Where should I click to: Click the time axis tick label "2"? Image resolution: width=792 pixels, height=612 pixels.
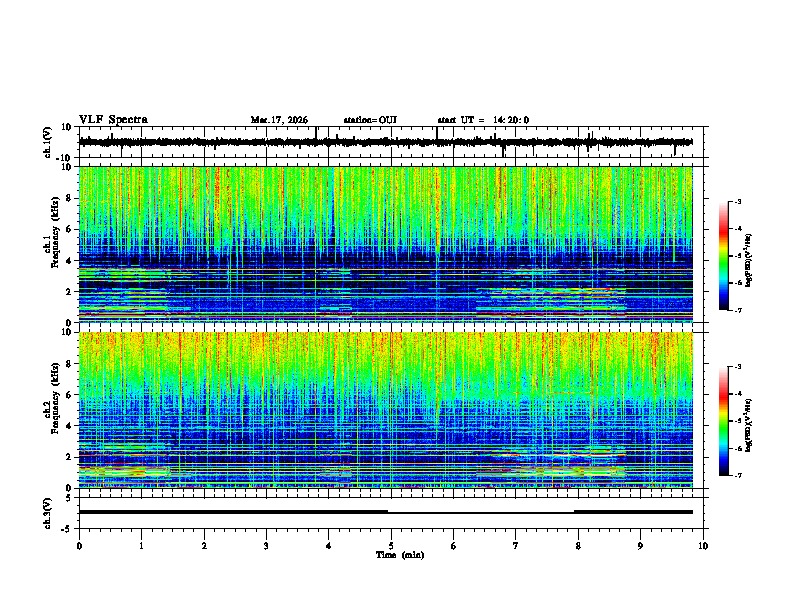pyautogui.click(x=204, y=546)
